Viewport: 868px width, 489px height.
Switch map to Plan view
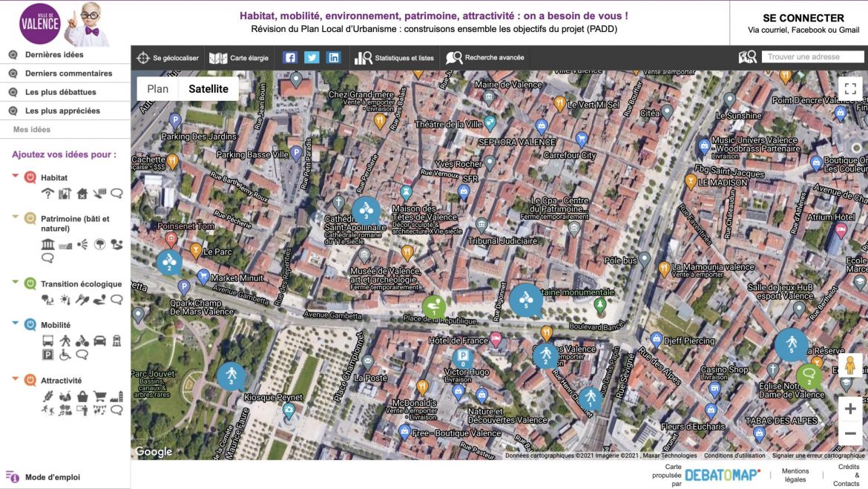(157, 89)
